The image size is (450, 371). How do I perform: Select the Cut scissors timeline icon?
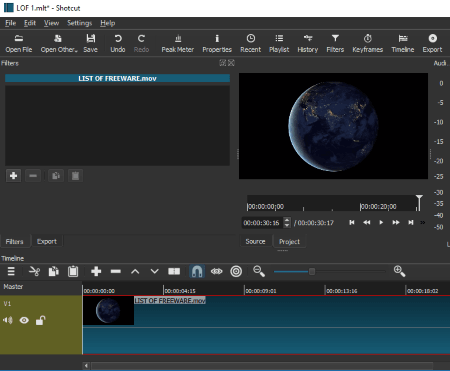34,271
